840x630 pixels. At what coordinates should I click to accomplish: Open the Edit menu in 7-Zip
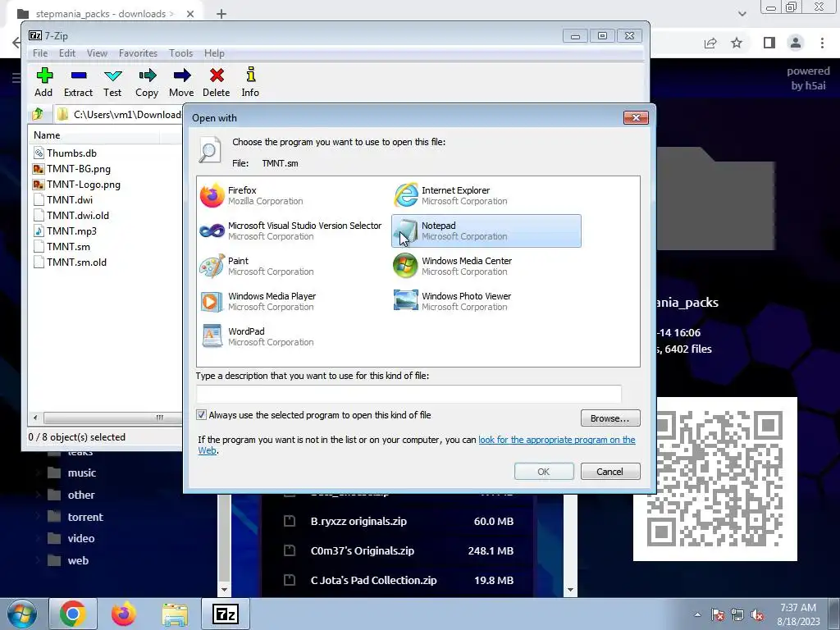coord(67,53)
